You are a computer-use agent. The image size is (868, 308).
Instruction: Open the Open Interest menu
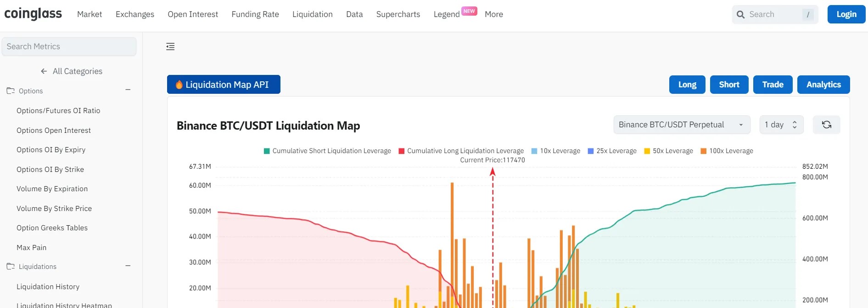(193, 14)
